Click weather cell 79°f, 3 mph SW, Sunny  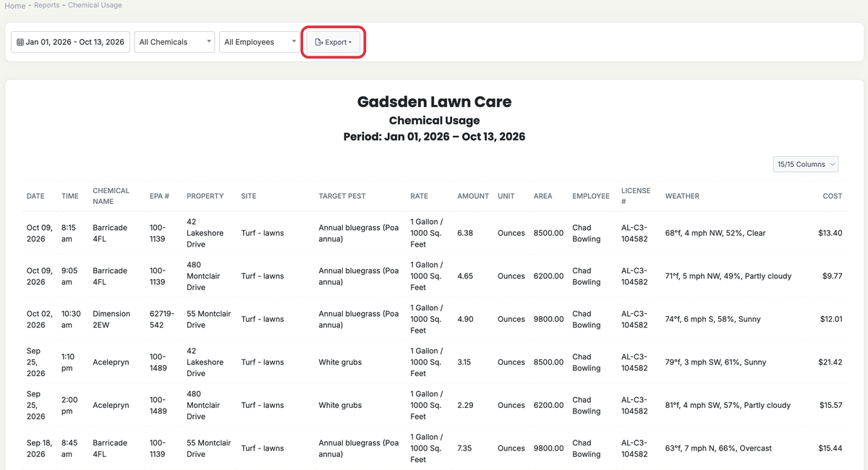pos(716,362)
